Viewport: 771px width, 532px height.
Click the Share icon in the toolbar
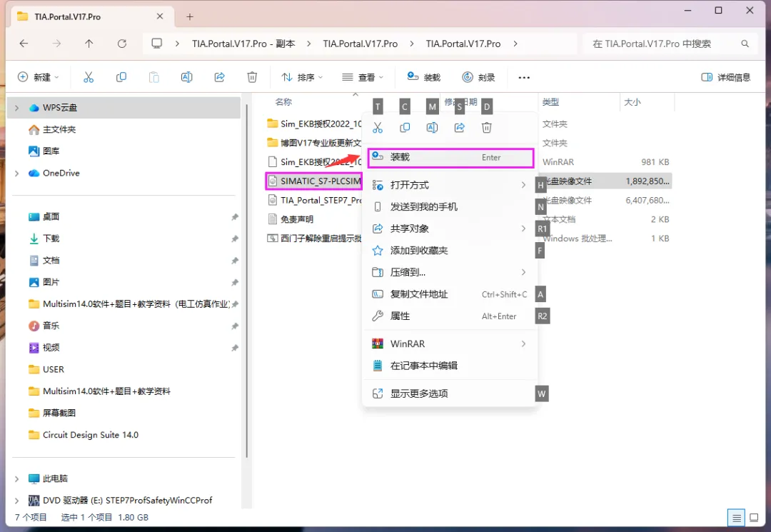[x=219, y=77]
